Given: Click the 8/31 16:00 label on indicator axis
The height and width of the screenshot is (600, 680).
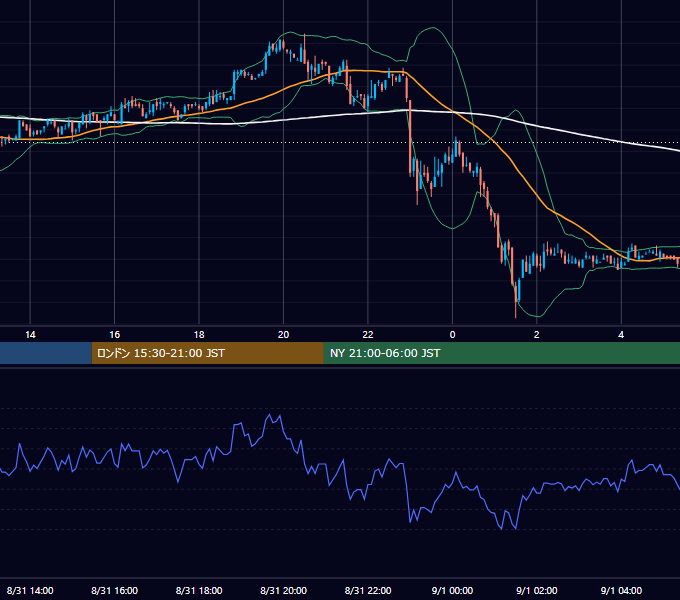Looking at the screenshot, I should pyautogui.click(x=114, y=590).
